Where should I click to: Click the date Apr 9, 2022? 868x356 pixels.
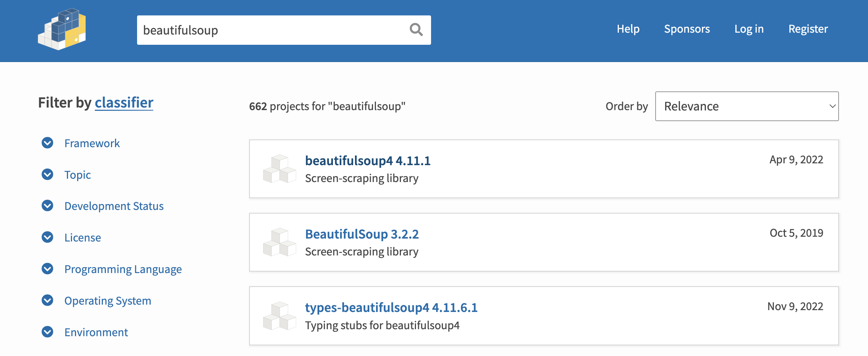pos(796,160)
